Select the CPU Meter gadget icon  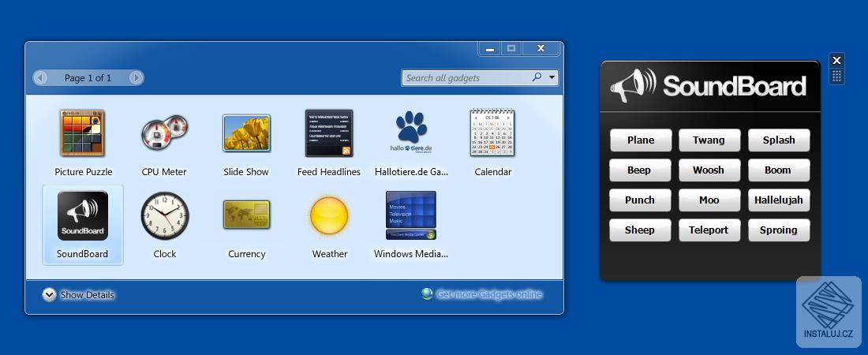tap(164, 133)
